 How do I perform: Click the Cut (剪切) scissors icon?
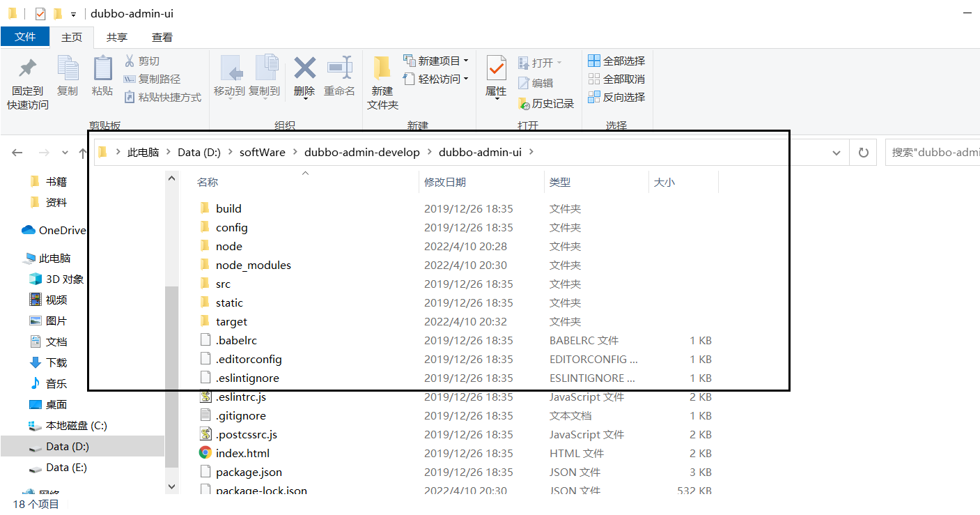click(130, 61)
